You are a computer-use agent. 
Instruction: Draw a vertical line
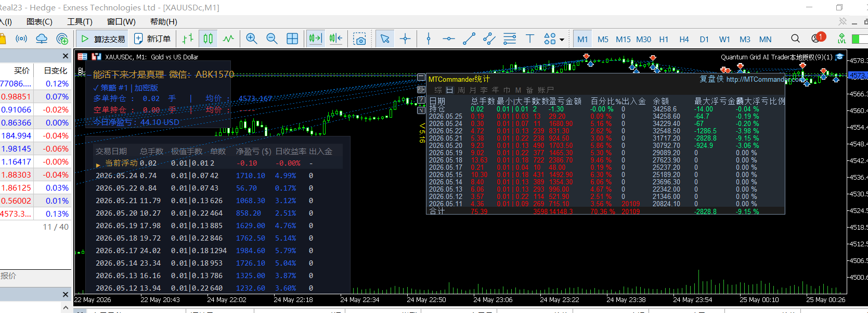coord(429,39)
